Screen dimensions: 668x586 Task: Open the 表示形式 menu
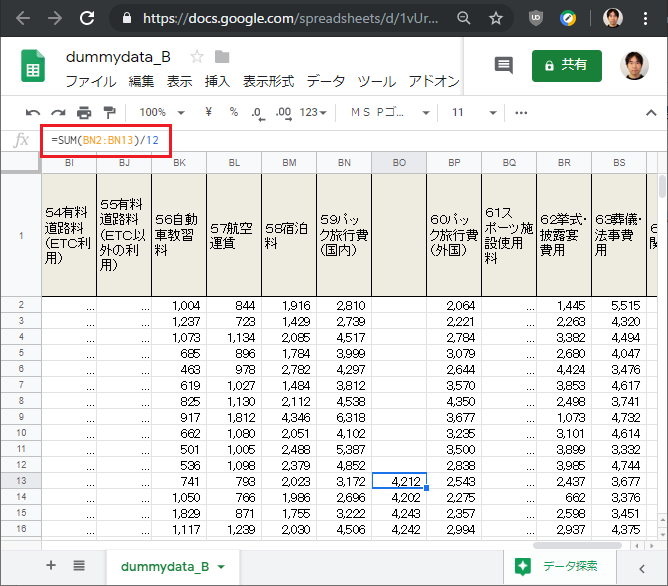point(268,81)
